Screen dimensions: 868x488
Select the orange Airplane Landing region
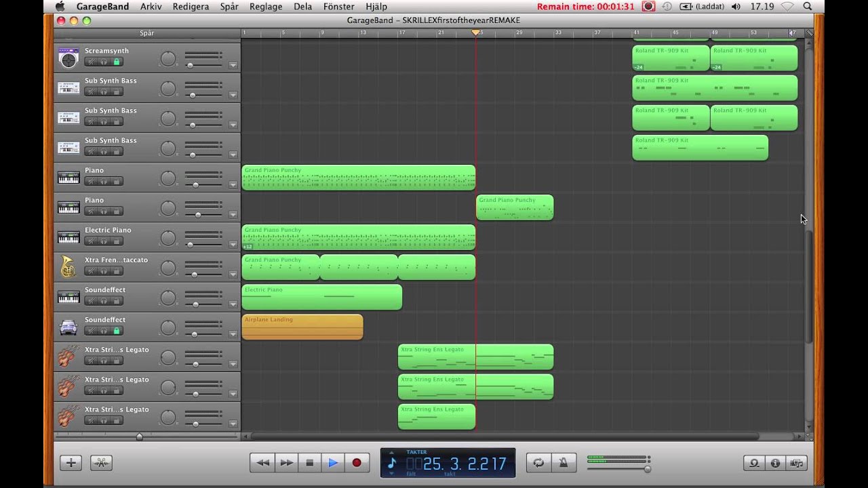pyautogui.click(x=302, y=327)
